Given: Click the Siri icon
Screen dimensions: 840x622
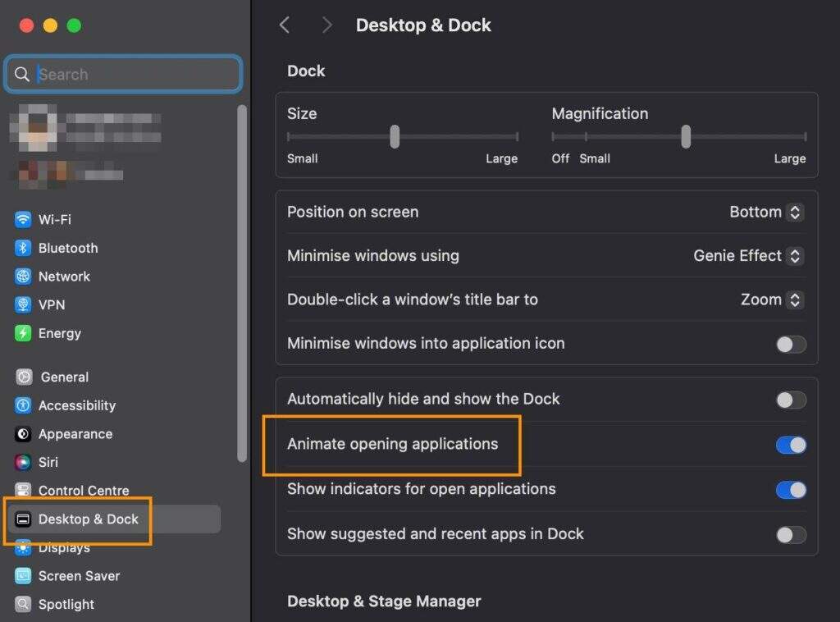Looking at the screenshot, I should pyautogui.click(x=23, y=462).
